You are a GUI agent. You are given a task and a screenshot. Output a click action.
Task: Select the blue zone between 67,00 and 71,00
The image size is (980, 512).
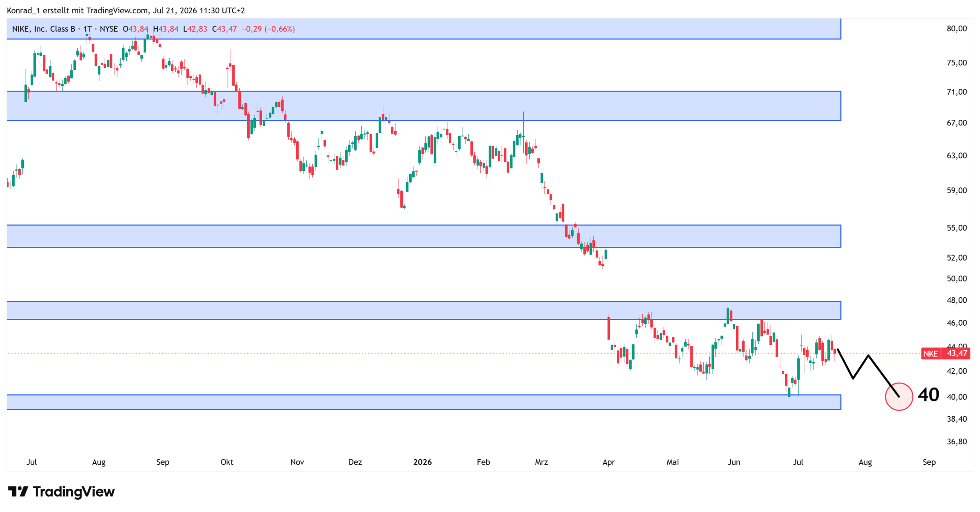(424, 106)
